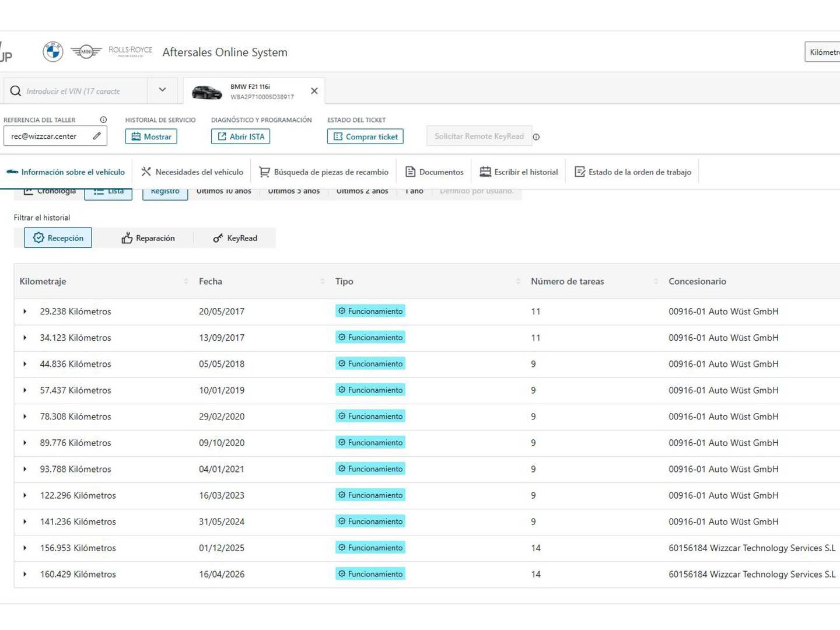This screenshot has height=630, width=840.
Task: Expand the 122.296 Kilómetros row
Action: (25, 495)
